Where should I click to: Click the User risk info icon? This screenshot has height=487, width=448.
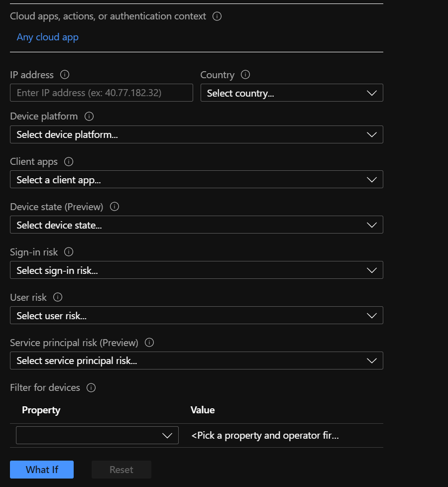[x=58, y=297]
